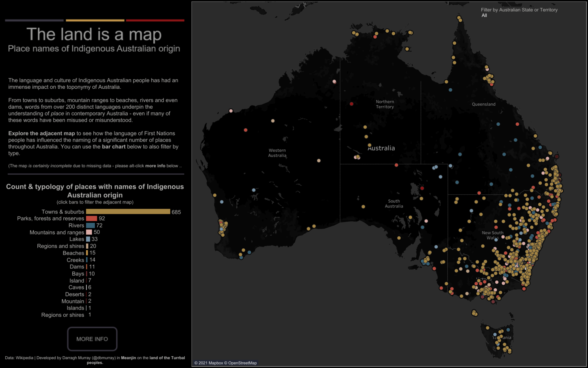Select the tan marker at Cape York's tip

459,18
